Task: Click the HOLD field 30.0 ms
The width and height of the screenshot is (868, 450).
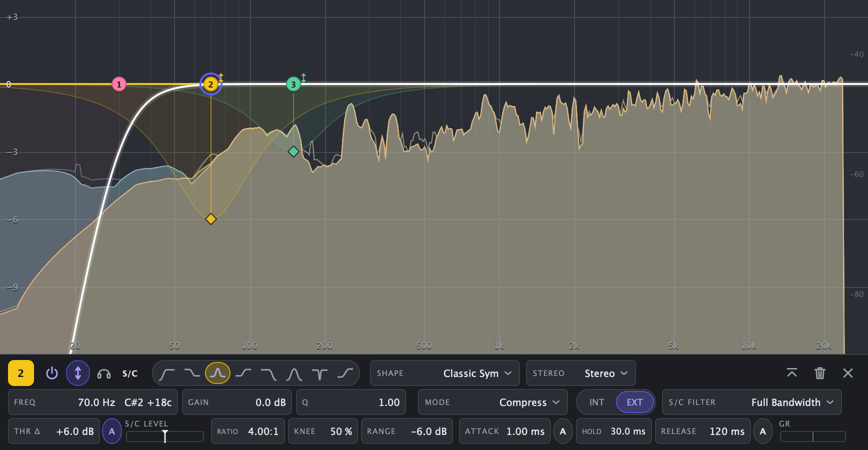Action: point(613,431)
